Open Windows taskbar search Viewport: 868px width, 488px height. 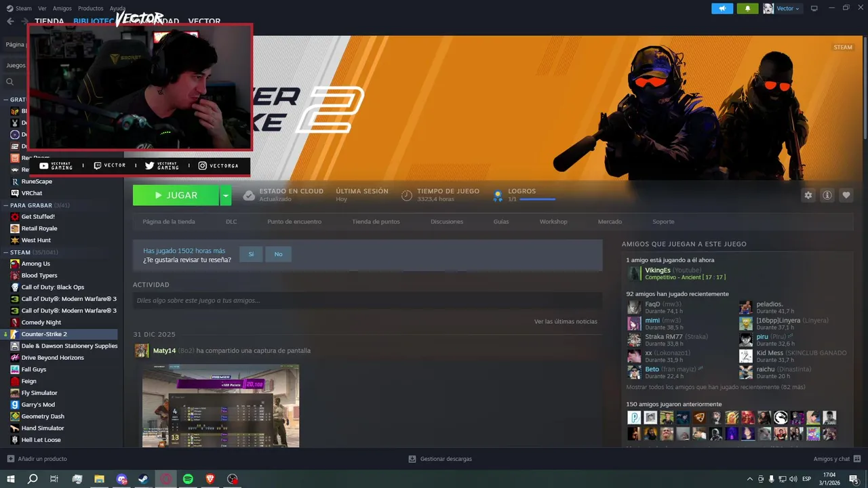(x=33, y=479)
